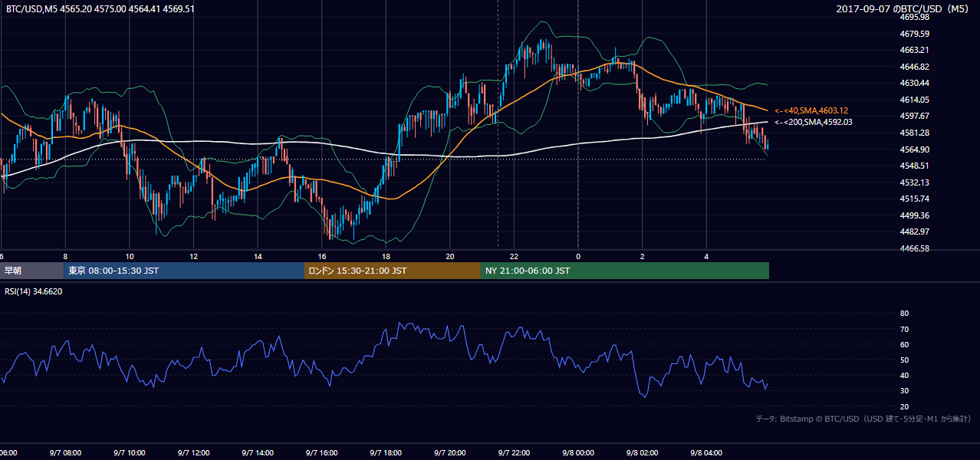Click the RSI axis 50 level label

click(904, 360)
